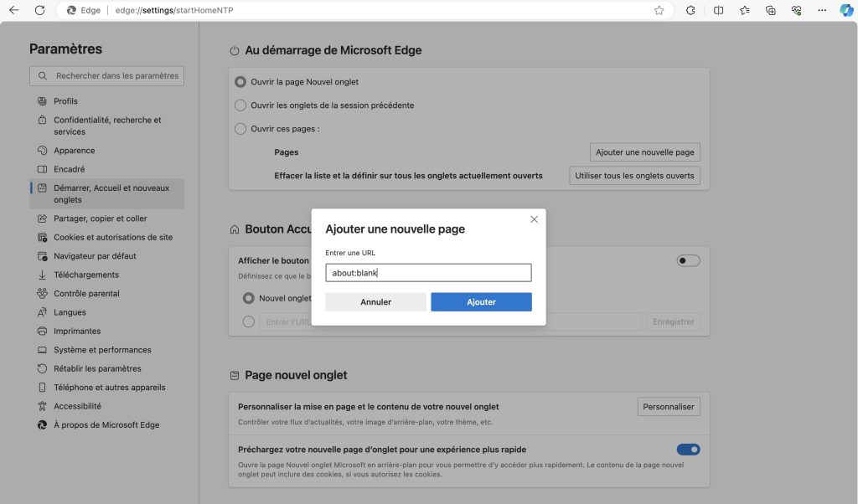Click the Téléphone et autres appareils icon
Image resolution: width=858 pixels, height=504 pixels.
42,387
